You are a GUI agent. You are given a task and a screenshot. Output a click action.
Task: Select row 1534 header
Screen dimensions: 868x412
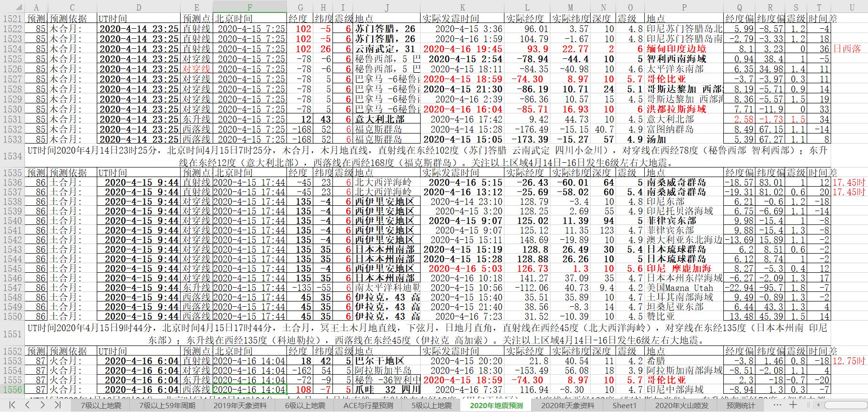point(12,156)
